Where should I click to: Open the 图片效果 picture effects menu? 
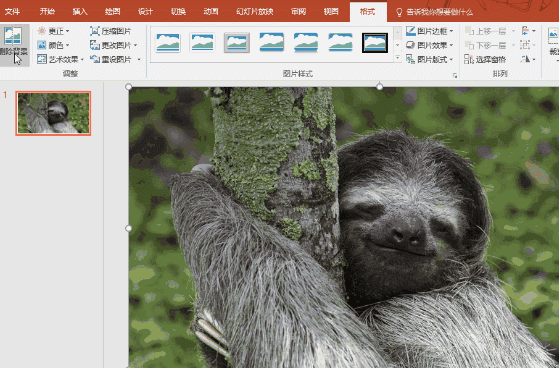click(430, 45)
